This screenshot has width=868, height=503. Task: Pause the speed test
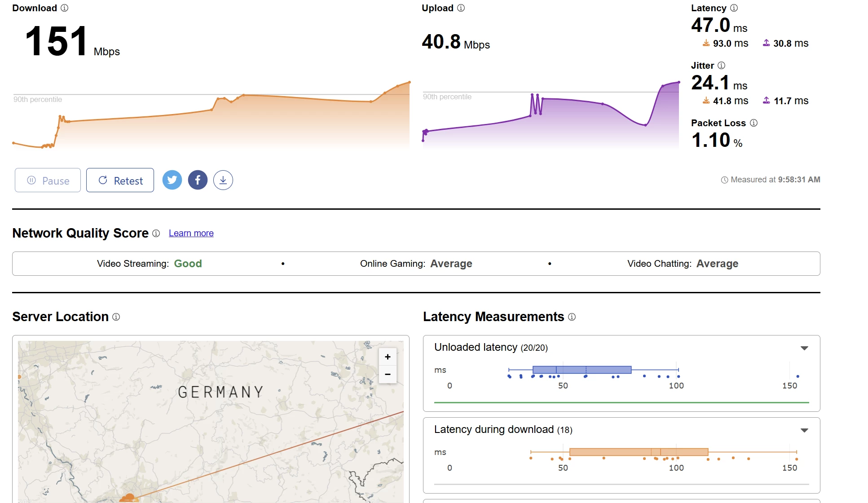tap(48, 180)
